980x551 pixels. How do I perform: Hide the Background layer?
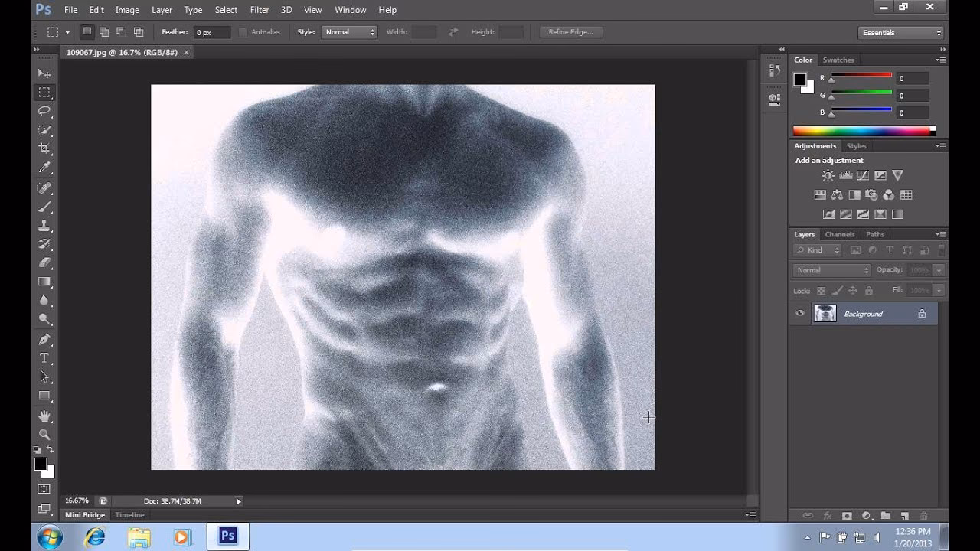[799, 313]
